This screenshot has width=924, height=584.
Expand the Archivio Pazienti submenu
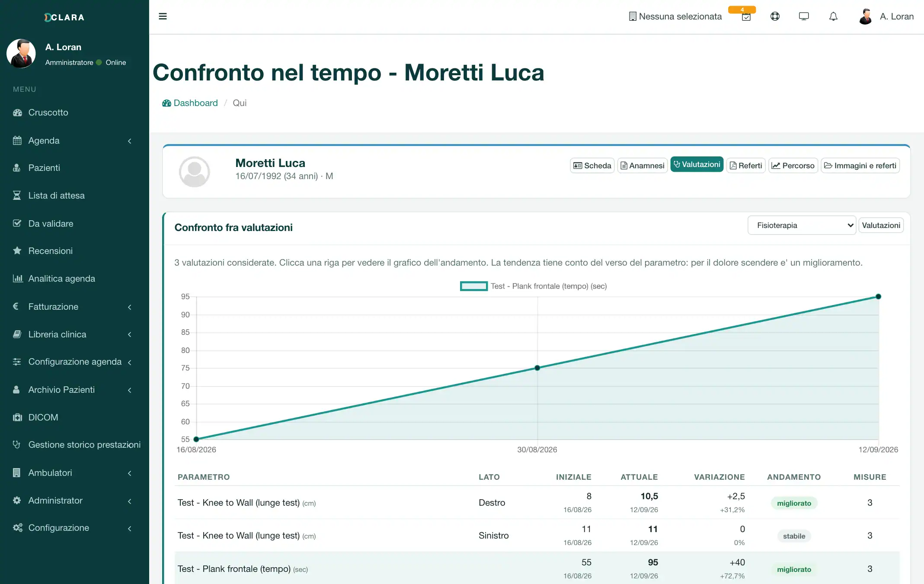click(129, 390)
